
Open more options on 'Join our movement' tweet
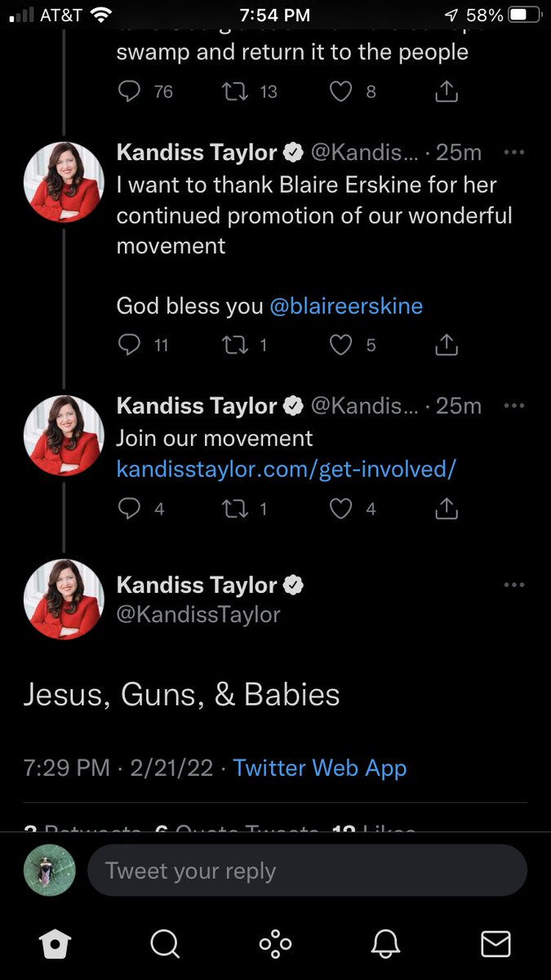tap(514, 406)
